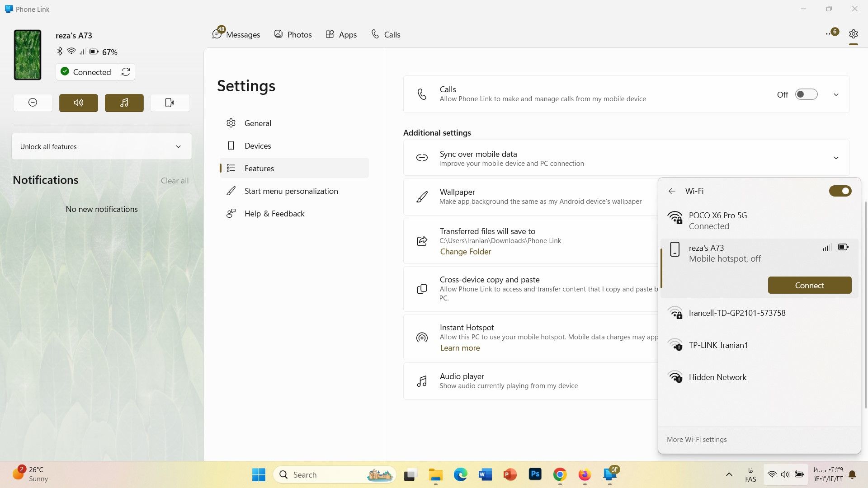The height and width of the screenshot is (488, 868).
Task: Open File Explorer from taskbar
Action: coord(435,474)
